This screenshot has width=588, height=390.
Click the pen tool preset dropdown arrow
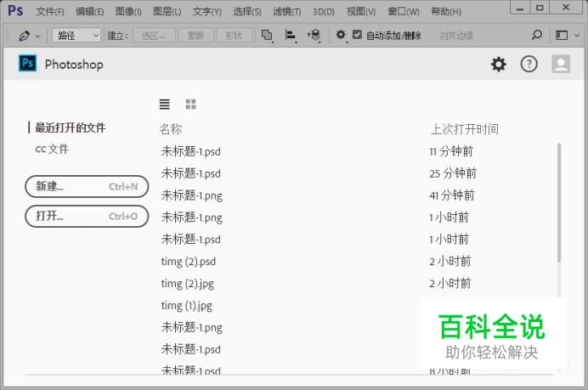pos(38,37)
